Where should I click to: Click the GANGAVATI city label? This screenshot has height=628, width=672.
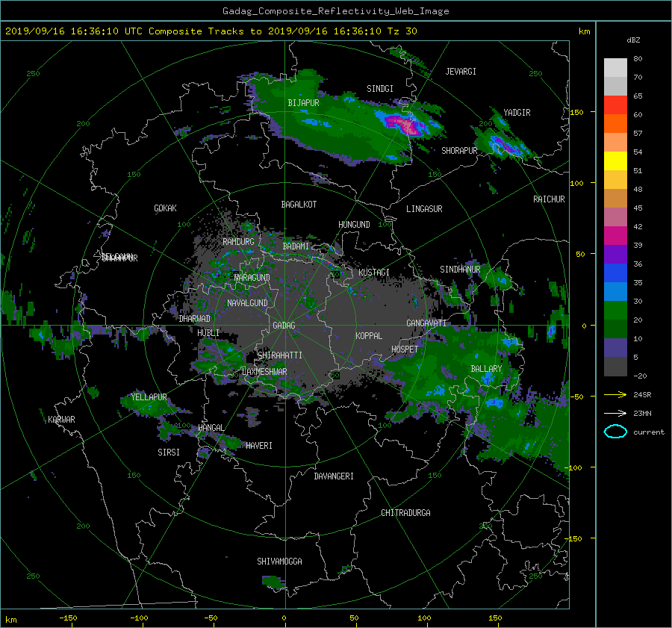[426, 323]
